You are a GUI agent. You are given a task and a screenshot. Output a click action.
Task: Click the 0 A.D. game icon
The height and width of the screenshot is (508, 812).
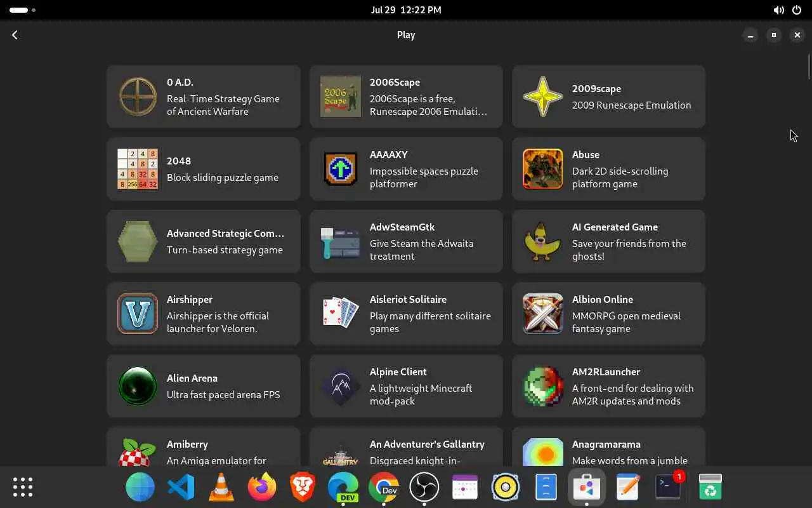(x=138, y=97)
